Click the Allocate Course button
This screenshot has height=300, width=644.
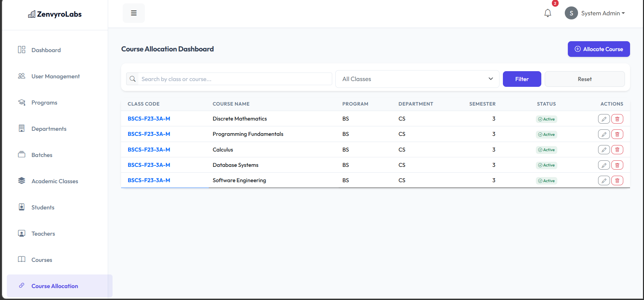pyautogui.click(x=598, y=49)
